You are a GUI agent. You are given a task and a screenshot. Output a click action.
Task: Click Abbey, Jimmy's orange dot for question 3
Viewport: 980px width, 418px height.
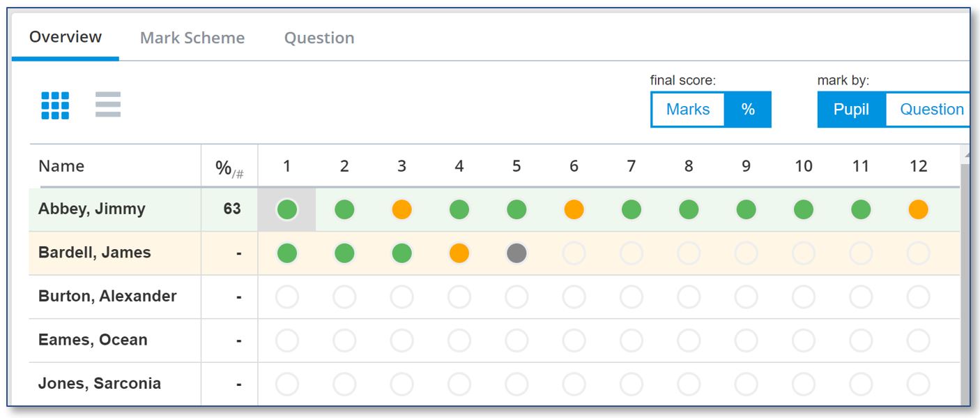pyautogui.click(x=401, y=209)
